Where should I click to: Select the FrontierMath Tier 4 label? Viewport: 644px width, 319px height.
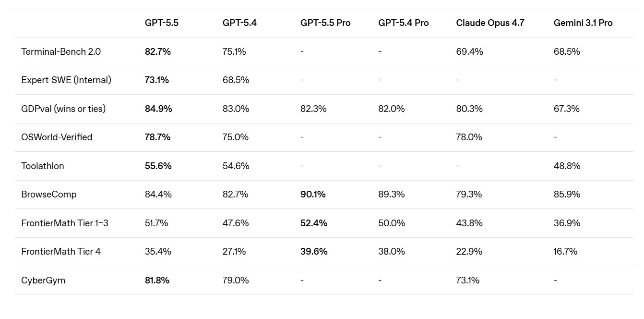pos(60,251)
